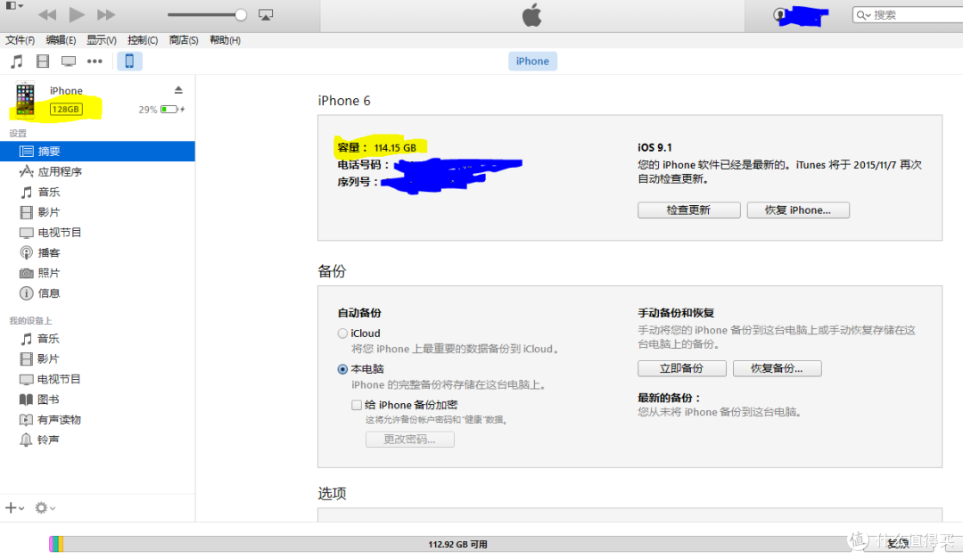Click the 恢复 iPhone... button
This screenshot has width=963, height=560.
[x=798, y=210]
